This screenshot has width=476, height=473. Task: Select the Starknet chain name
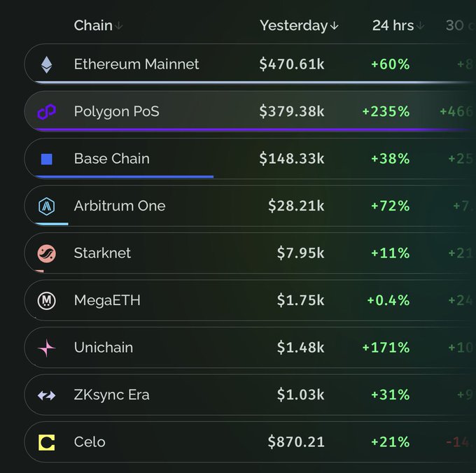[102, 253]
